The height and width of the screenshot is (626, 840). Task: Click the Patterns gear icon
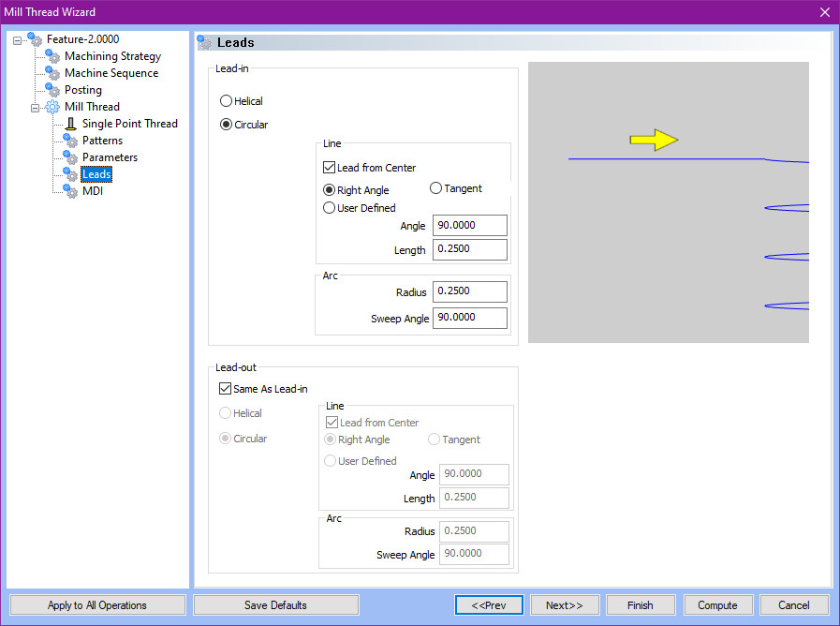coord(70,141)
